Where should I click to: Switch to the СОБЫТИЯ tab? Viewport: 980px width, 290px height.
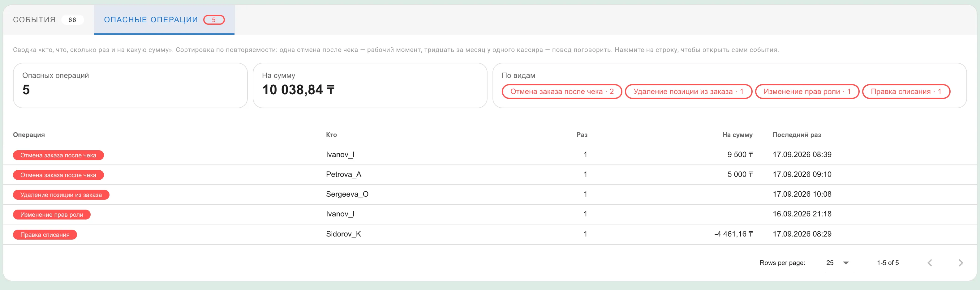click(48, 20)
